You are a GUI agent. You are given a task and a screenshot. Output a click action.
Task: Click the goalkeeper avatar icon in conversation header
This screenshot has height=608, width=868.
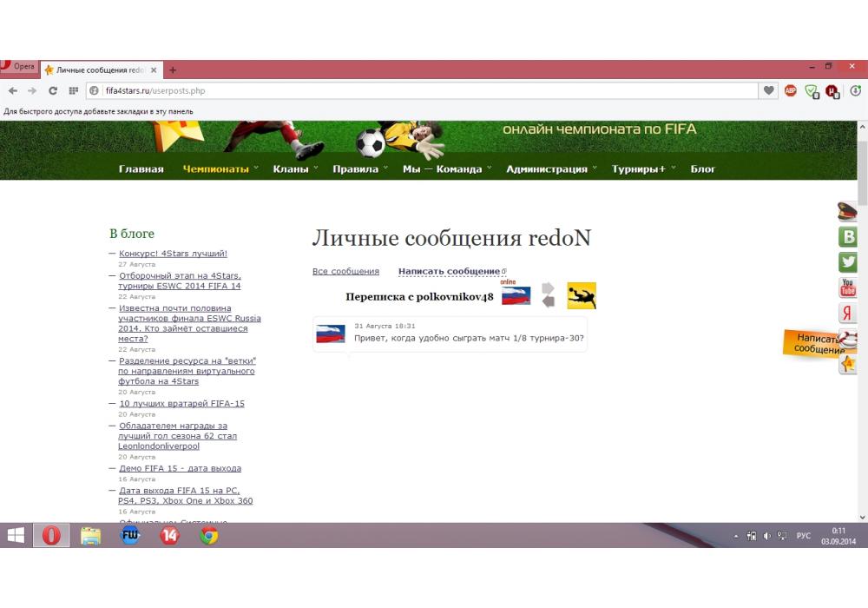[582, 295]
